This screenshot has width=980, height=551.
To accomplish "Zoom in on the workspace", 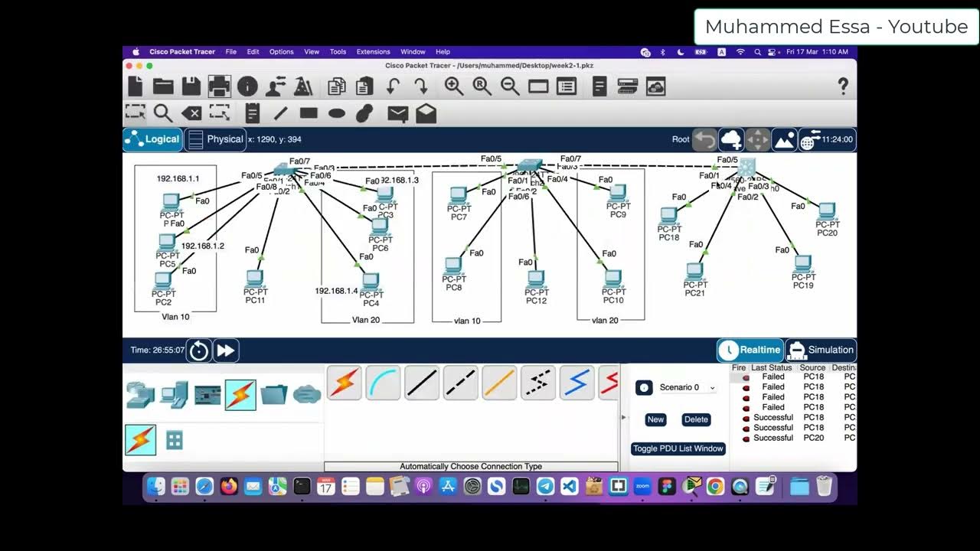I will point(454,86).
